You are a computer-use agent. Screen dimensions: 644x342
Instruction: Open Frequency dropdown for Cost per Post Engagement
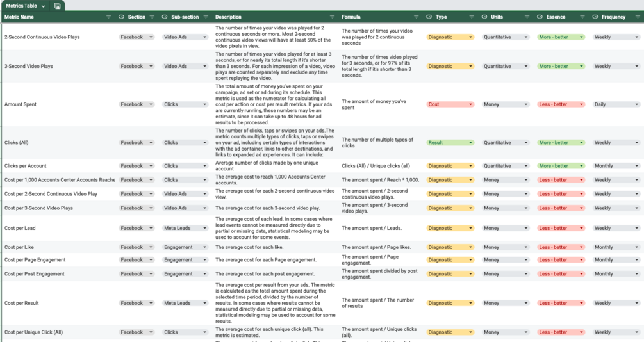[x=616, y=274]
